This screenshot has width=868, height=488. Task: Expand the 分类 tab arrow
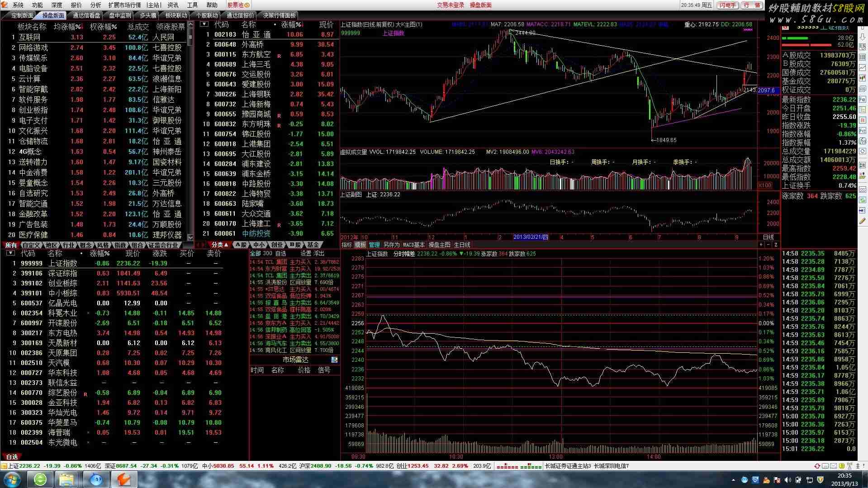pos(226,245)
